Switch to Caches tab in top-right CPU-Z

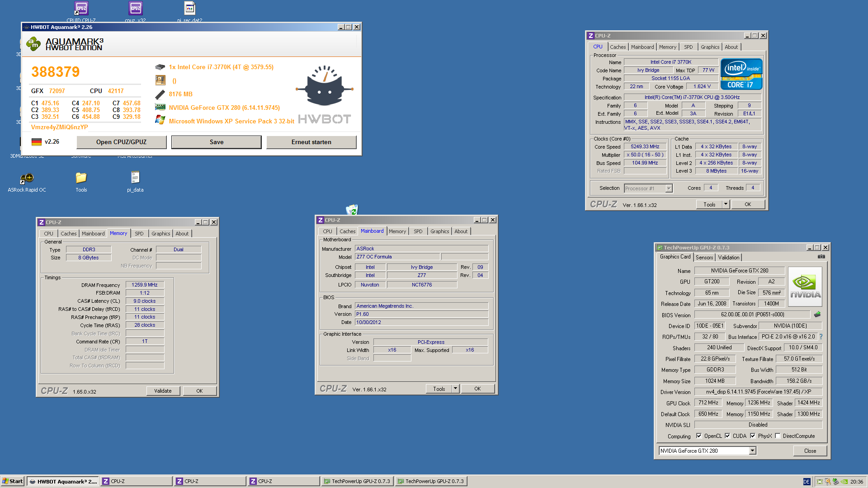click(618, 47)
